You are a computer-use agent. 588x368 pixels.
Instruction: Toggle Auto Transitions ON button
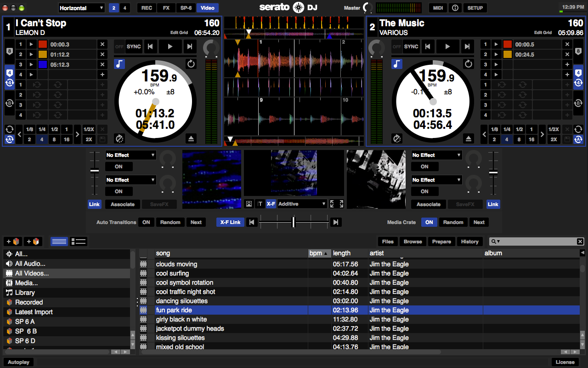pos(146,222)
